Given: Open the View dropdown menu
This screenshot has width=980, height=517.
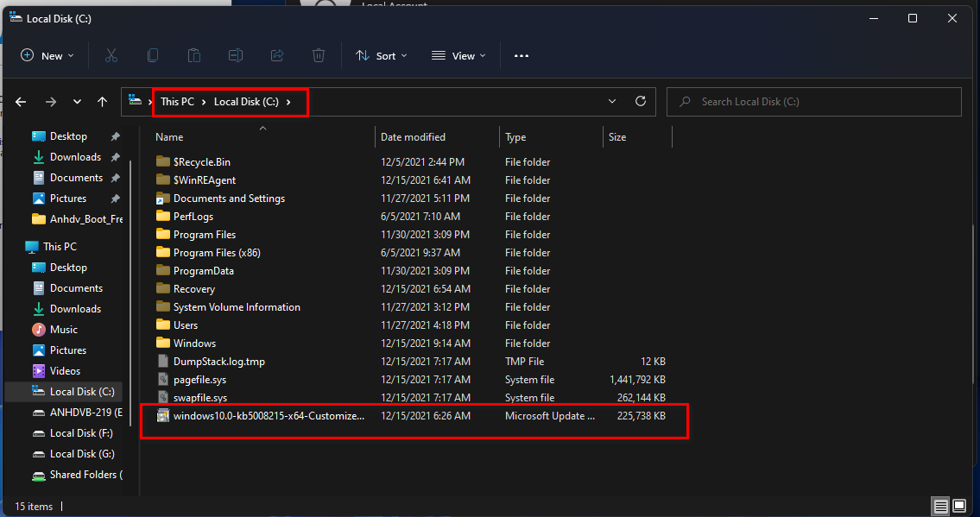Looking at the screenshot, I should click(x=458, y=55).
